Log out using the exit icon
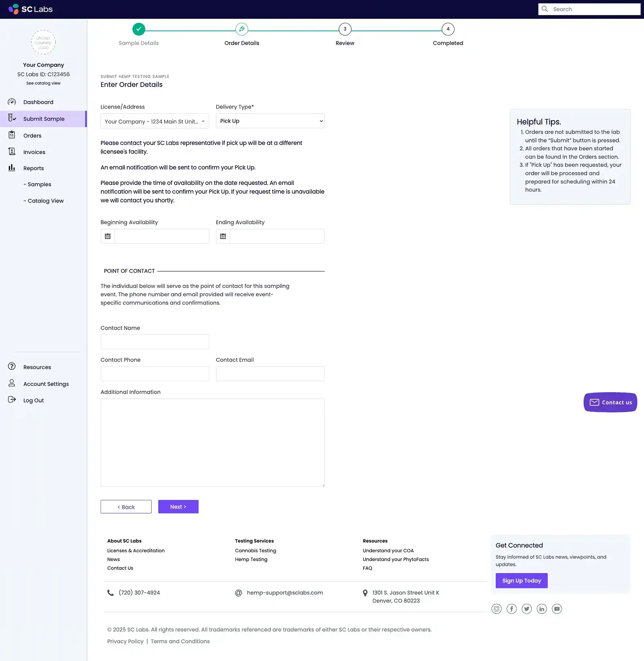This screenshot has width=644, height=661. (x=12, y=400)
